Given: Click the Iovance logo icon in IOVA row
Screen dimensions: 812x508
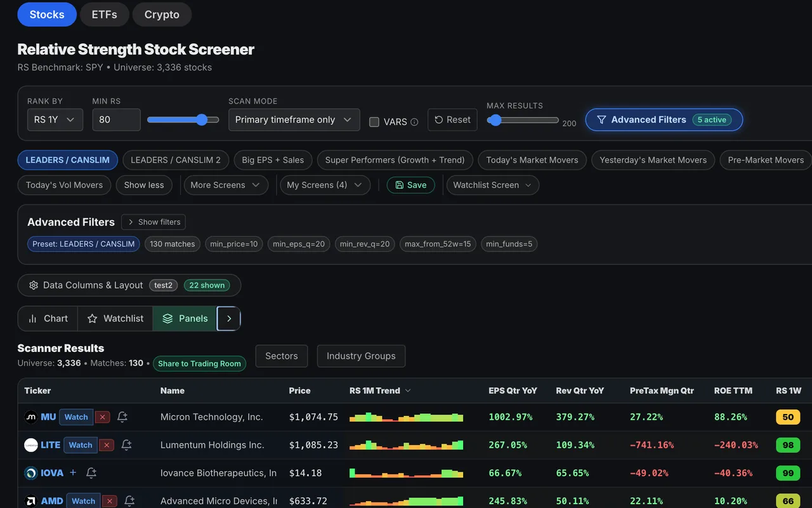Looking at the screenshot, I should coord(30,473).
